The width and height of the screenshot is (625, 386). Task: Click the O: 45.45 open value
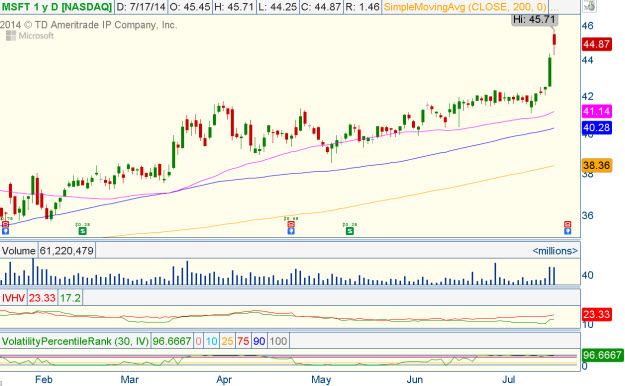(190, 7)
